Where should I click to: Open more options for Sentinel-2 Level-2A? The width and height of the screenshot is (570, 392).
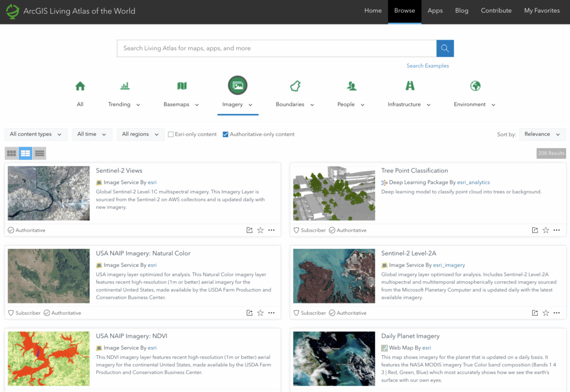pyautogui.click(x=557, y=313)
